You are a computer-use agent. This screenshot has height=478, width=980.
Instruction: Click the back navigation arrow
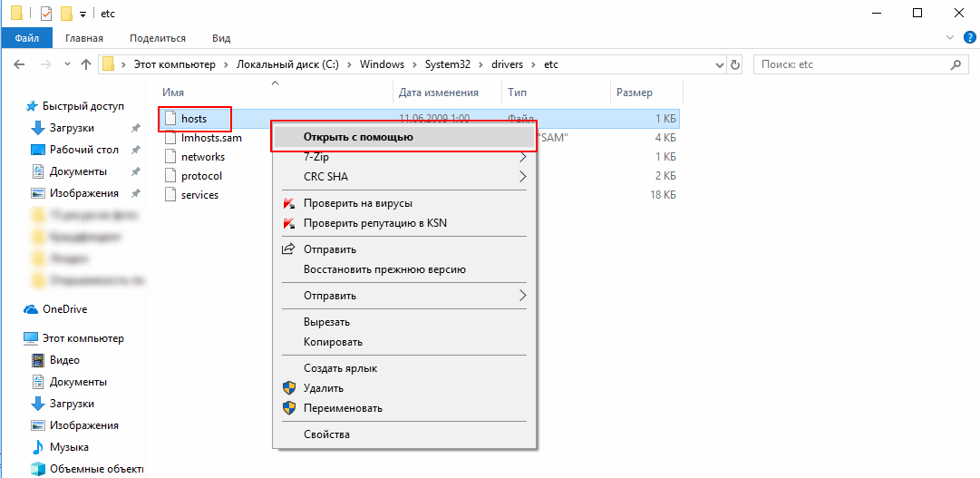[x=19, y=65]
